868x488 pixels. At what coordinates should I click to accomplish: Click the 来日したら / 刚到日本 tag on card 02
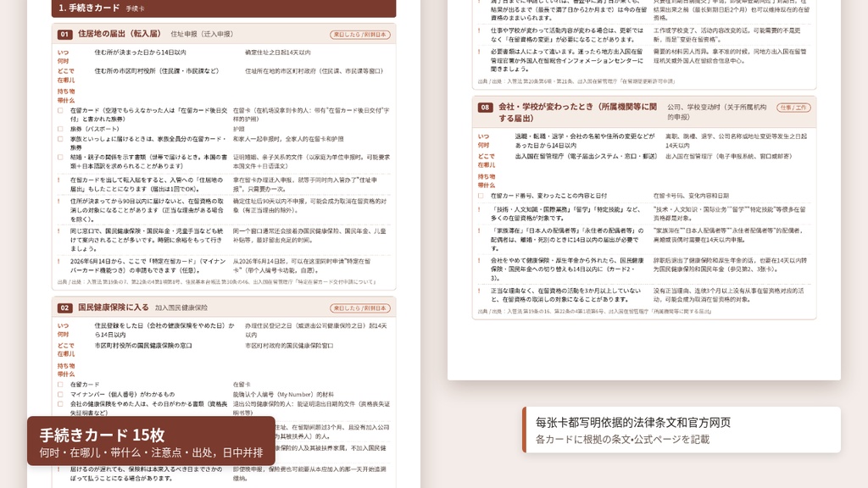point(360,308)
